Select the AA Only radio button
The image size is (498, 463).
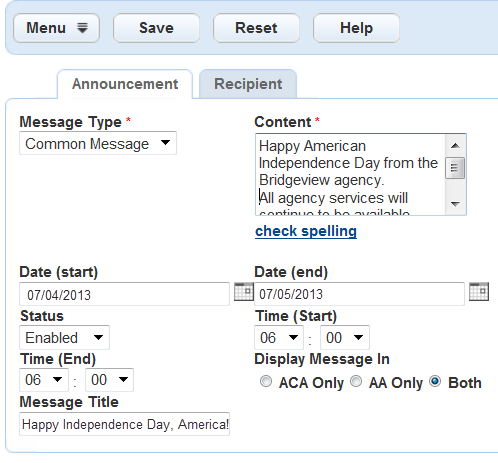(x=356, y=381)
